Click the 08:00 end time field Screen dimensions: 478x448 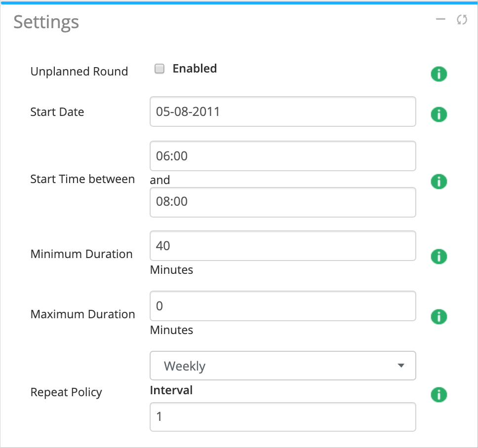(x=282, y=202)
